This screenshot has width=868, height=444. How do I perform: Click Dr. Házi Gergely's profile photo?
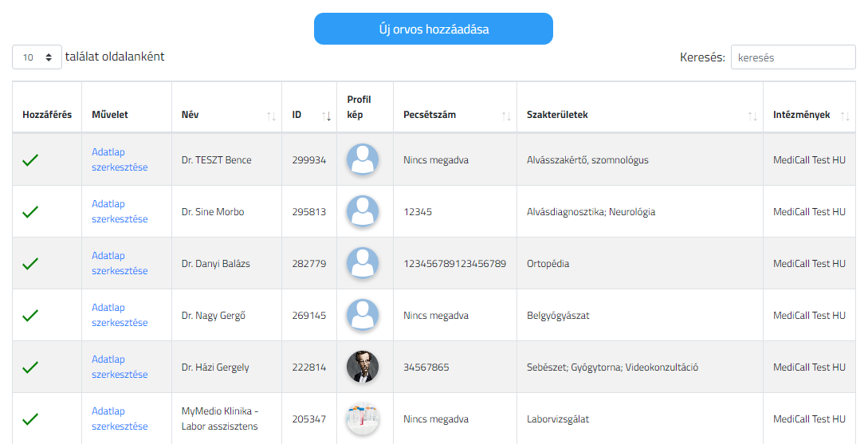pyautogui.click(x=363, y=367)
